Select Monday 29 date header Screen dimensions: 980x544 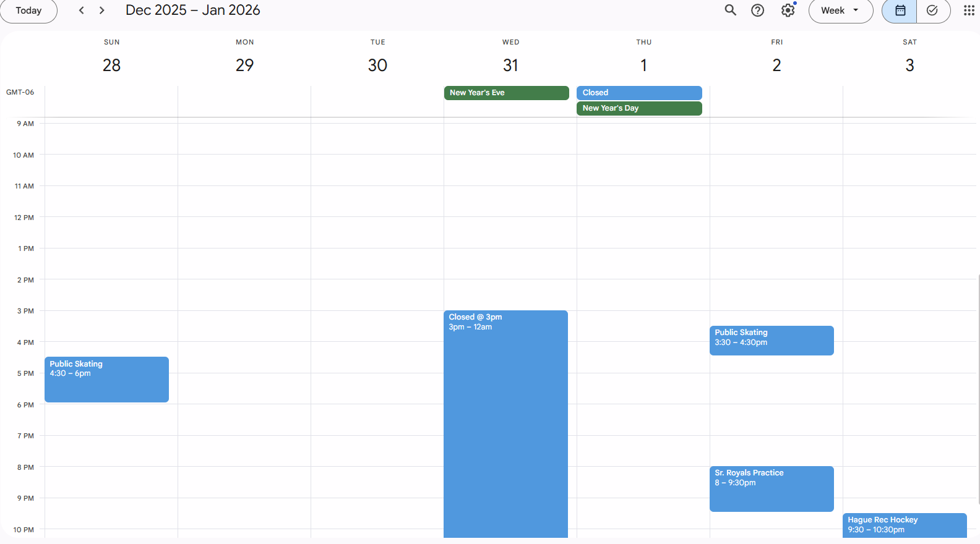(244, 65)
